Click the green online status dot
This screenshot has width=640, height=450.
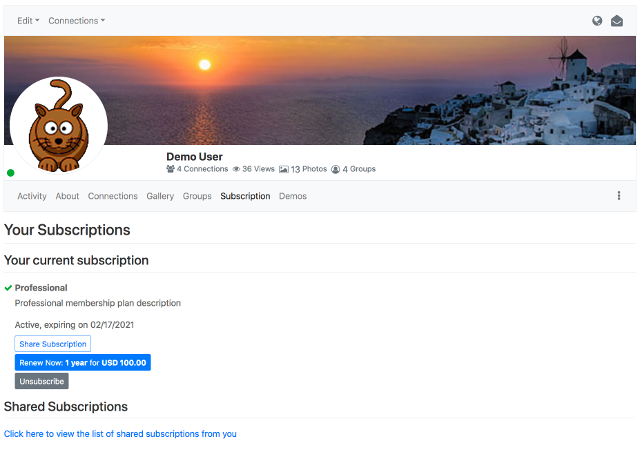[11, 173]
